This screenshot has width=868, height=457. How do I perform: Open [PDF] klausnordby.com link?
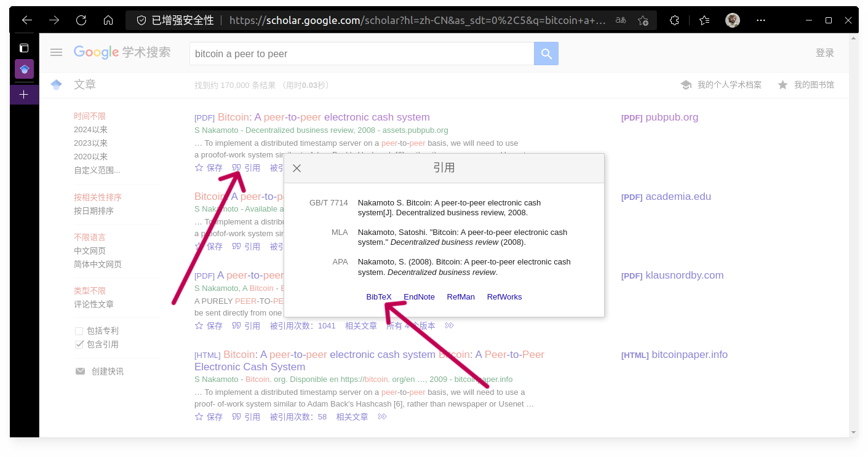click(x=672, y=276)
